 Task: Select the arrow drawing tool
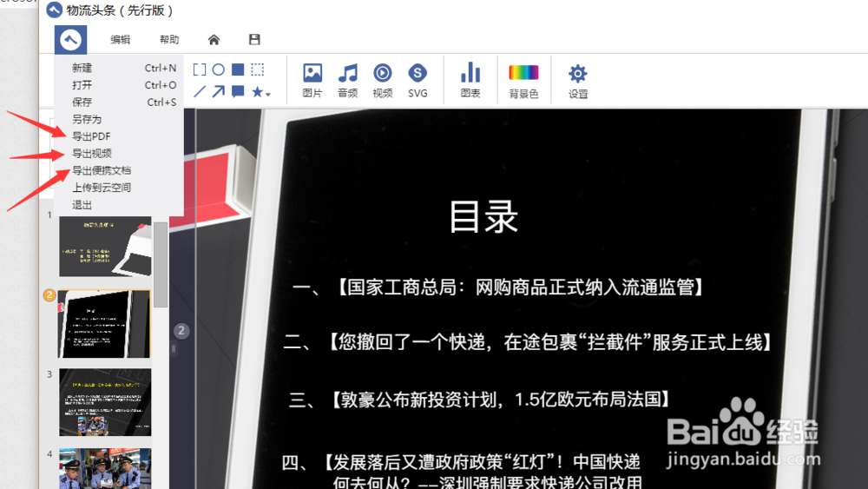coord(219,91)
